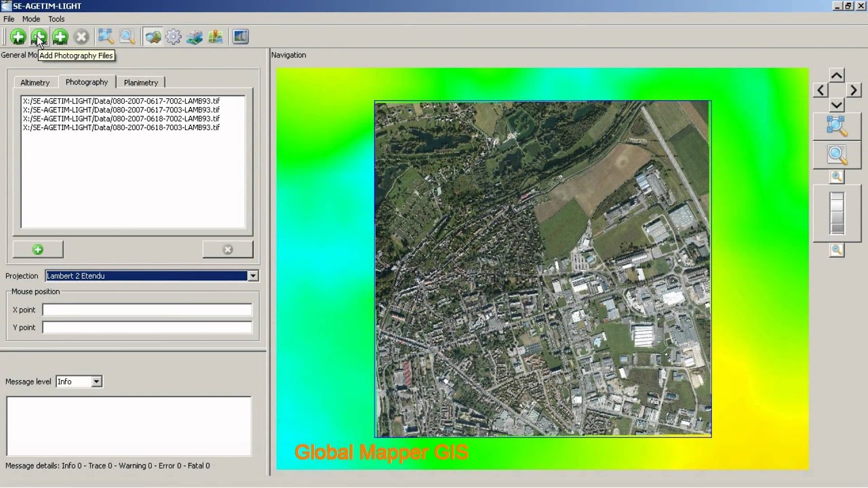
Task: Select the Photography tab
Action: pyautogui.click(x=87, y=82)
